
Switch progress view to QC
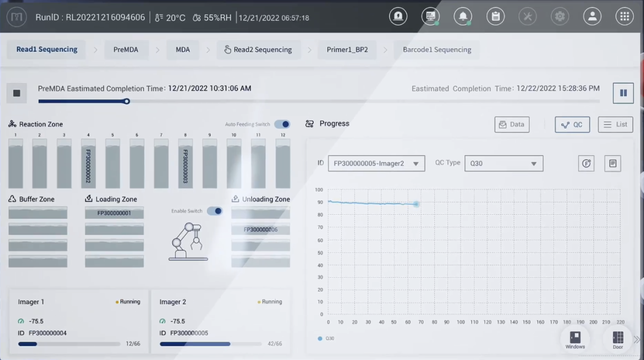(572, 124)
